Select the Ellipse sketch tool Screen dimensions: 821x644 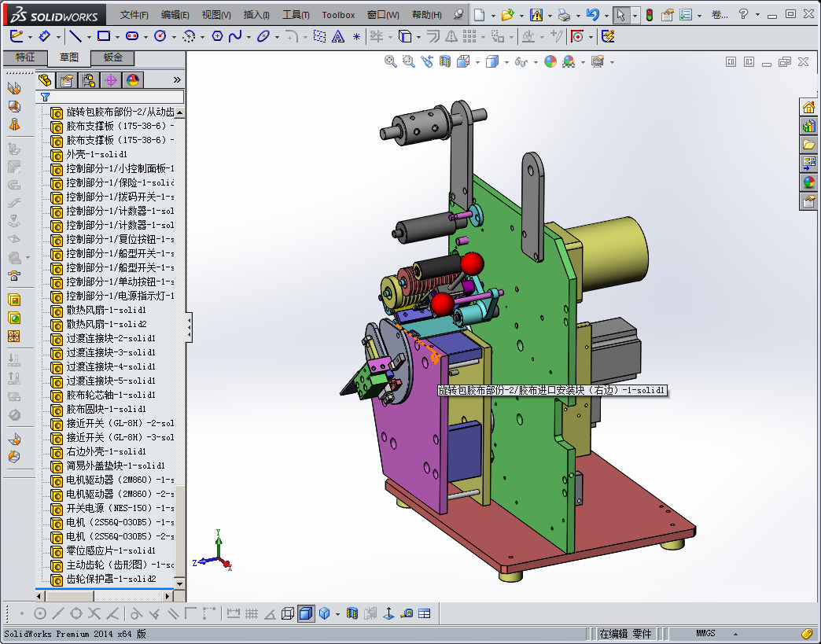[263, 36]
